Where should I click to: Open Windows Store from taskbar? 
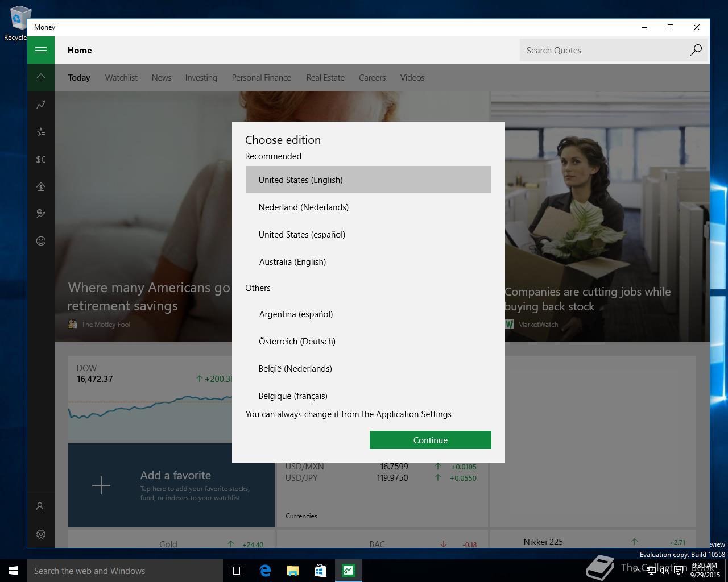[320, 571]
